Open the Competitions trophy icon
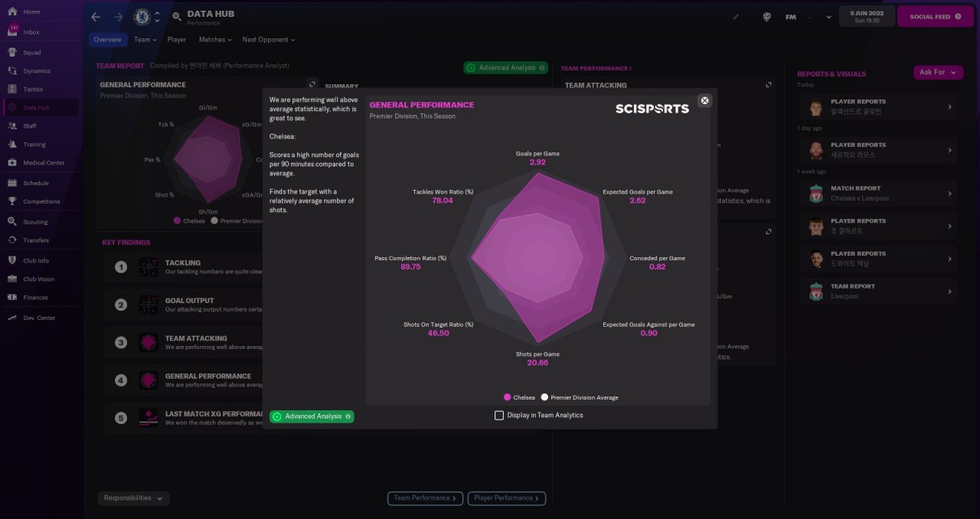980x519 pixels. click(12, 201)
